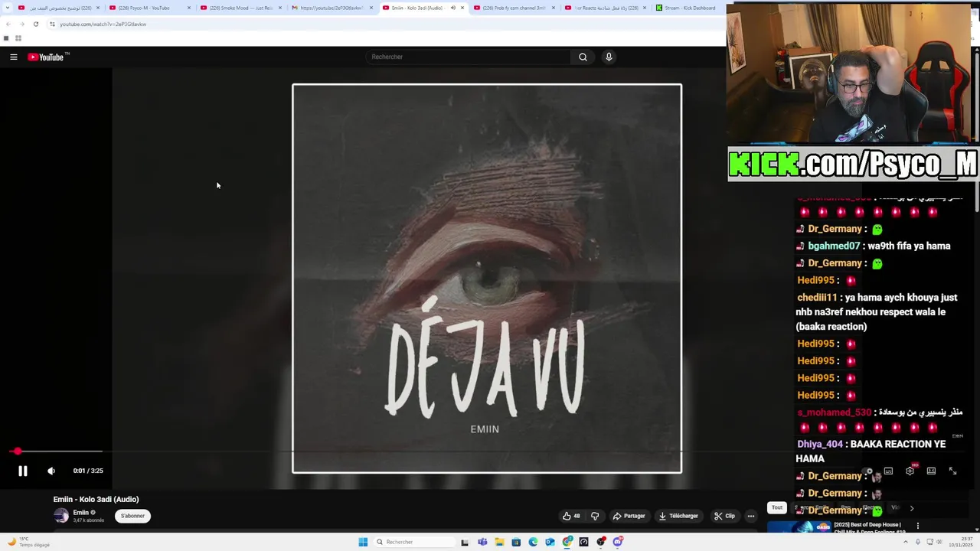
Task: Subscribe with the S'abonner button
Action: coord(132,516)
